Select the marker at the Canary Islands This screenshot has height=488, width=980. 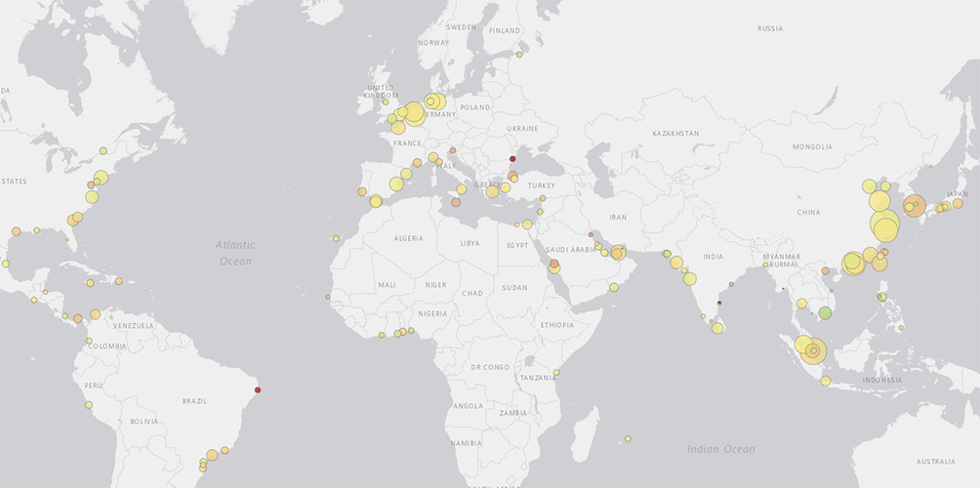336,238
